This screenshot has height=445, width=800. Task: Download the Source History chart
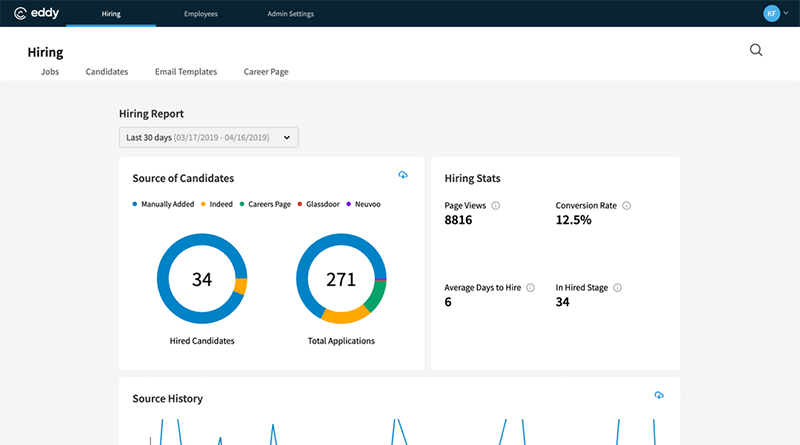click(x=659, y=395)
